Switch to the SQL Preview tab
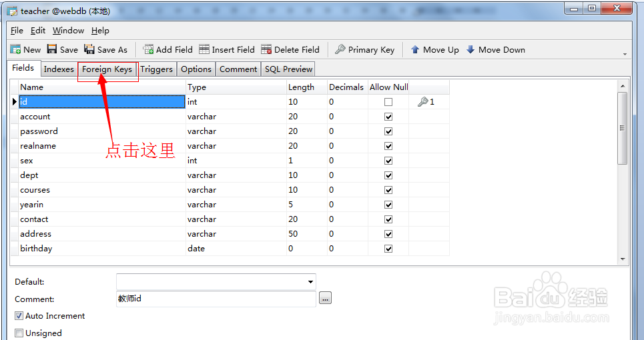The width and height of the screenshot is (644, 340). click(289, 69)
